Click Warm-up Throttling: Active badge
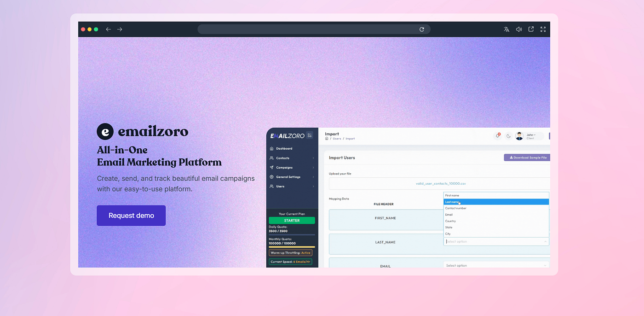This screenshot has width=644, height=316. [x=291, y=253]
